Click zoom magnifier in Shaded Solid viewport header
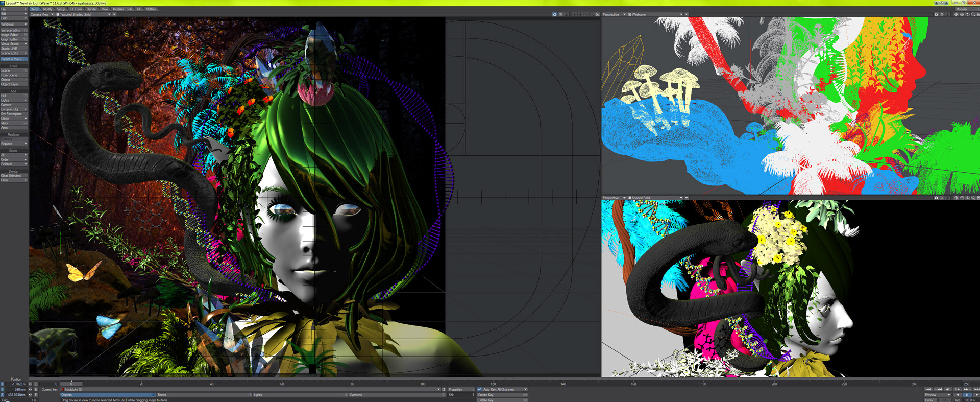The height and width of the screenshot is (402, 980). [x=973, y=198]
